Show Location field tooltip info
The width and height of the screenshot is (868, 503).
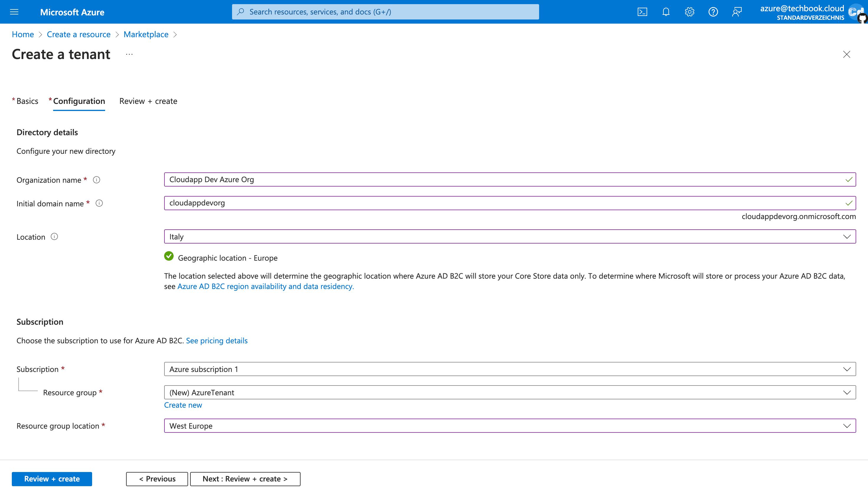[x=54, y=236]
